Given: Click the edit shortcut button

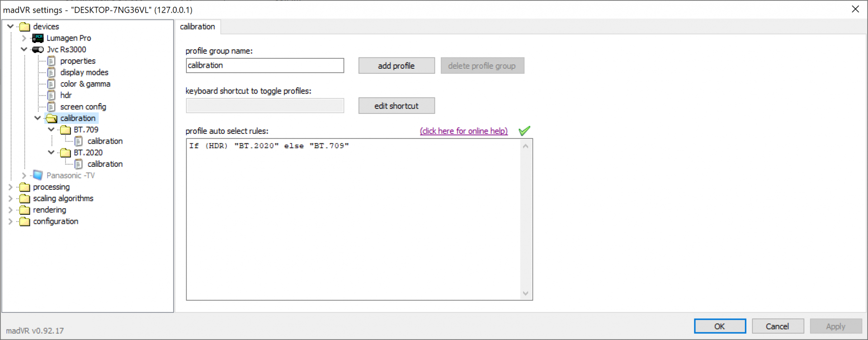Looking at the screenshot, I should click(x=396, y=106).
